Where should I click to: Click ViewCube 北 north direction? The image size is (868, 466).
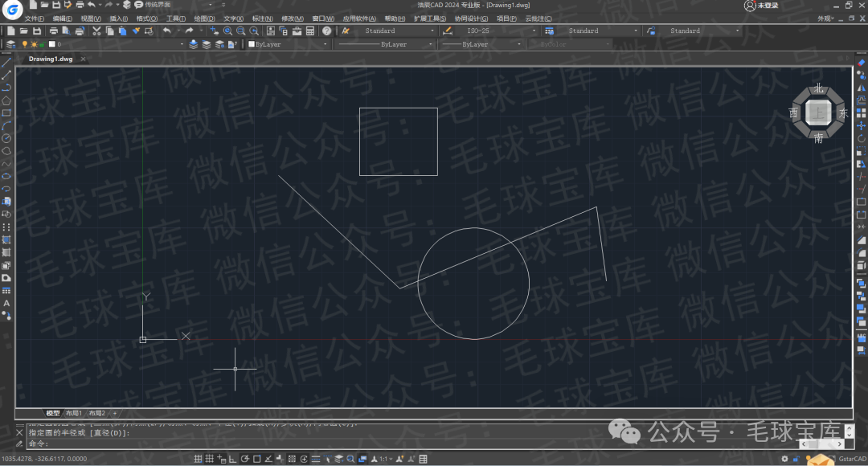[818, 88]
